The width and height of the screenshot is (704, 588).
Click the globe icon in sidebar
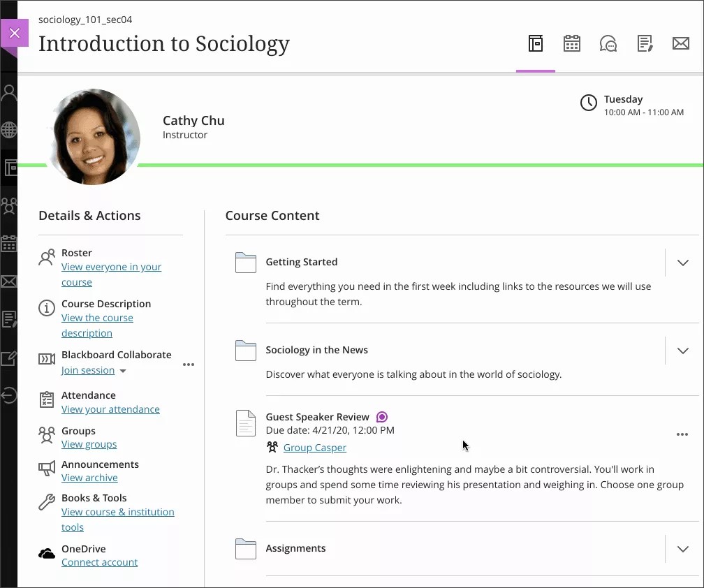(x=9, y=130)
